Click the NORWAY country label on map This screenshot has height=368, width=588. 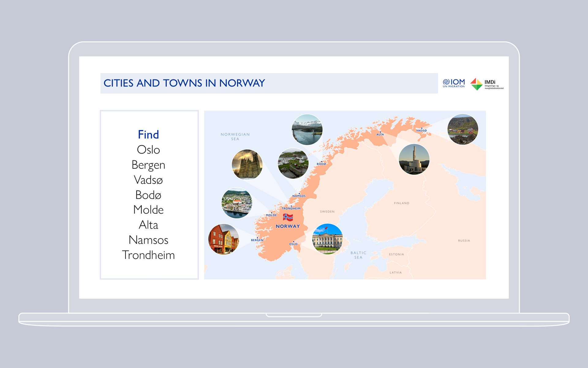click(288, 226)
